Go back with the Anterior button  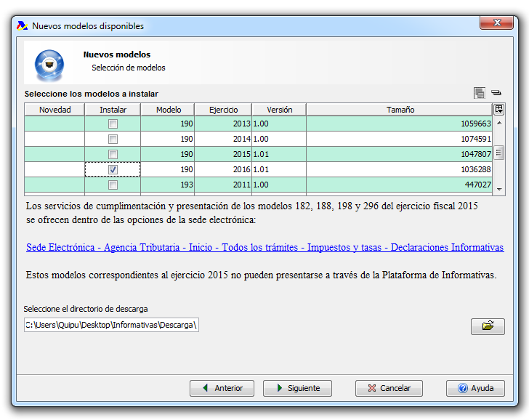(x=222, y=388)
